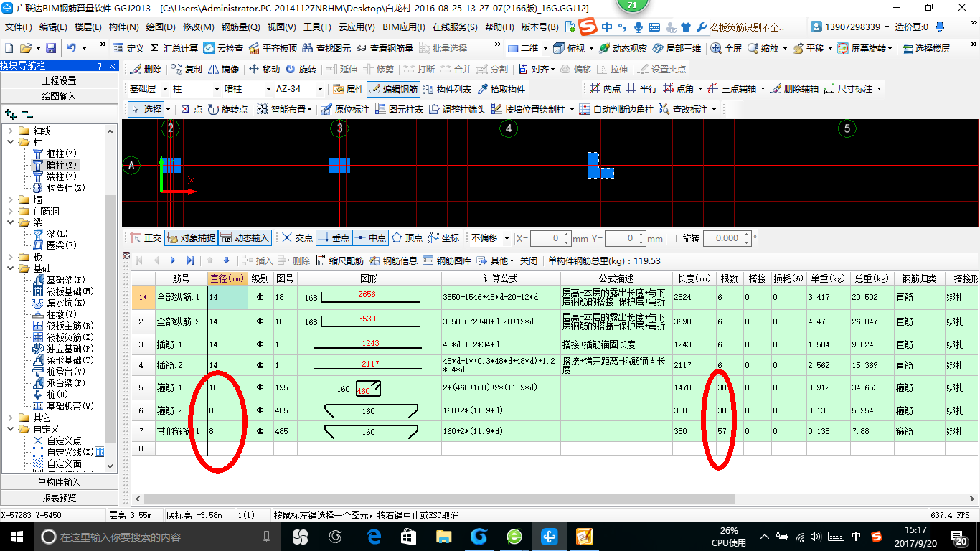
Task: Click 关闭 in rebar edit toolbar
Action: pos(529,260)
